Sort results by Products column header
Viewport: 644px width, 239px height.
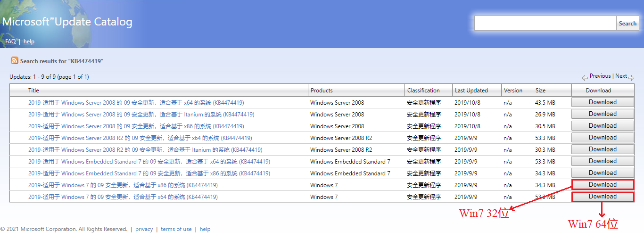click(x=322, y=91)
